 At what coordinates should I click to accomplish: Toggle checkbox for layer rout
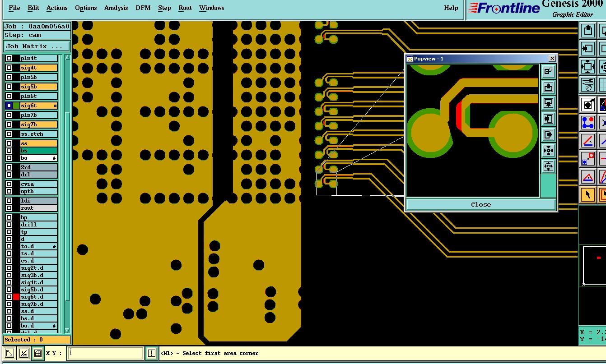coord(9,208)
